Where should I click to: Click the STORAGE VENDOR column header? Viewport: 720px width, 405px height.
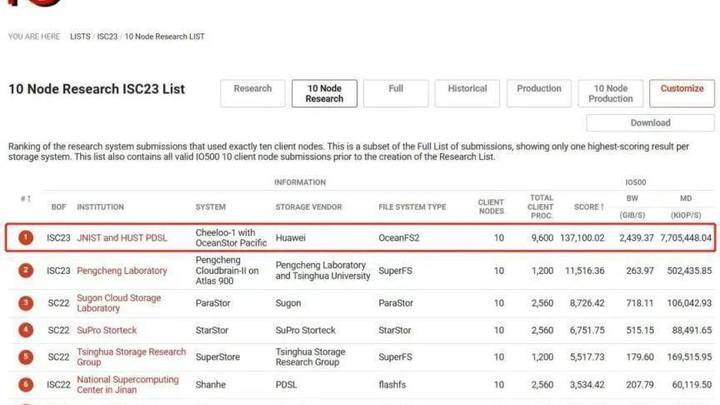click(x=309, y=207)
